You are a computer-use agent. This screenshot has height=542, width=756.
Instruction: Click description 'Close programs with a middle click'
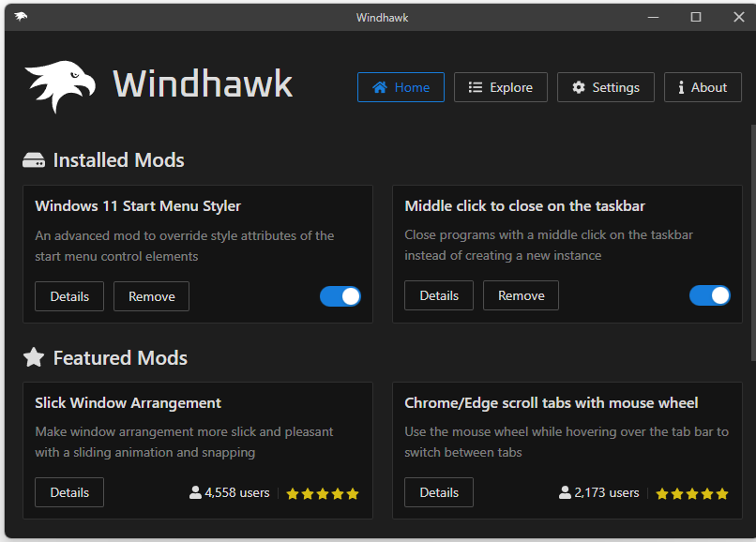pyautogui.click(x=549, y=245)
